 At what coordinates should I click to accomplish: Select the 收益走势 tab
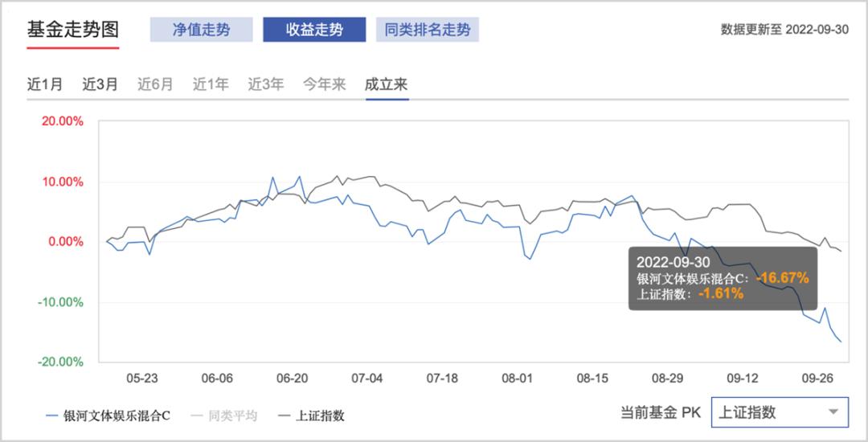[314, 30]
